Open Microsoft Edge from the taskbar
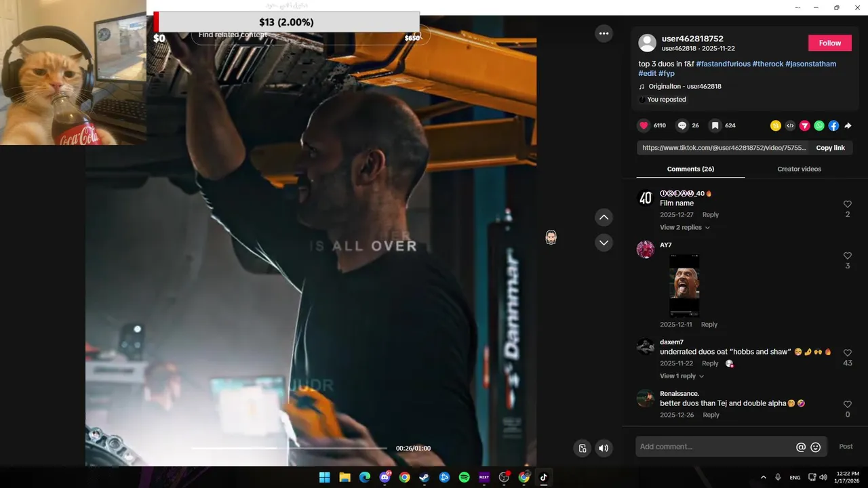Viewport: 868px width, 488px height. point(365,477)
